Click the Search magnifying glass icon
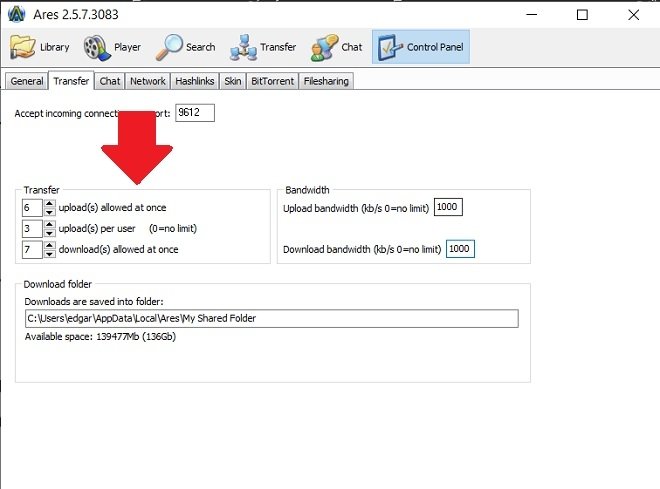660x489 pixels. (x=169, y=47)
